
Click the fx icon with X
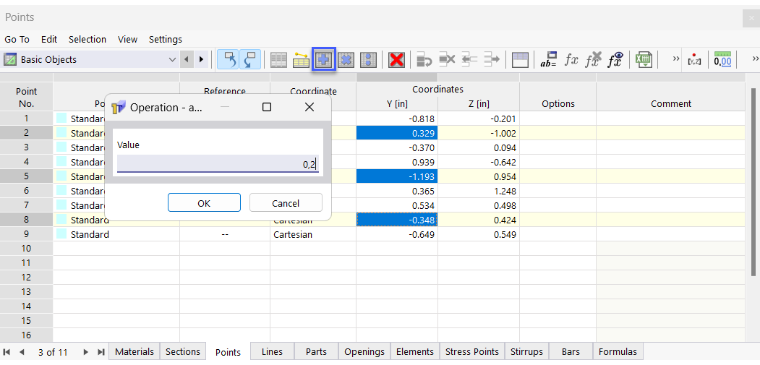pyautogui.click(x=593, y=60)
